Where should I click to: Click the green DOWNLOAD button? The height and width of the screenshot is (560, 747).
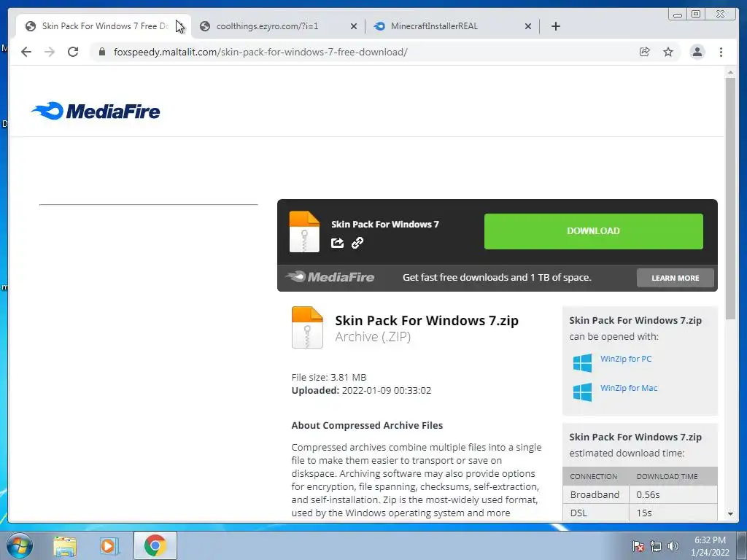tap(594, 231)
